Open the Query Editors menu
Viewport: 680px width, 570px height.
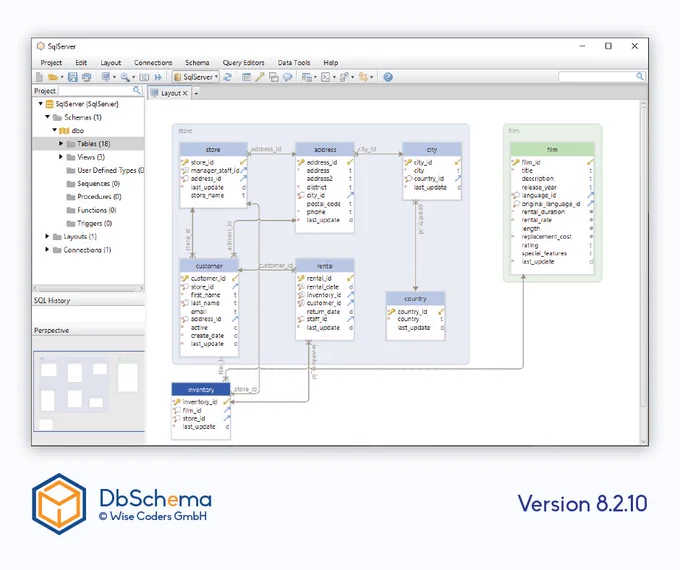tap(243, 63)
